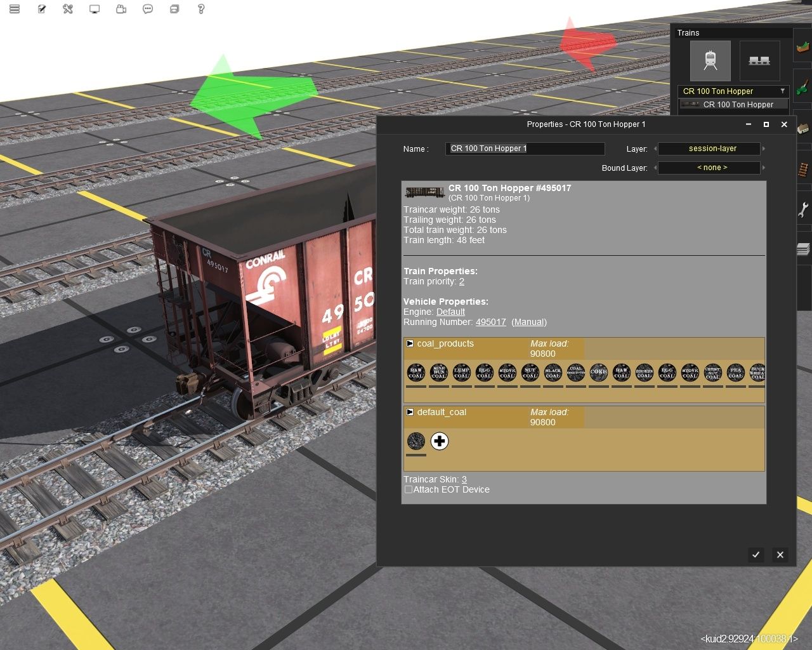Screen dimensions: 812x650
Task: Collapse the coal_products queue expander
Action: (x=410, y=343)
